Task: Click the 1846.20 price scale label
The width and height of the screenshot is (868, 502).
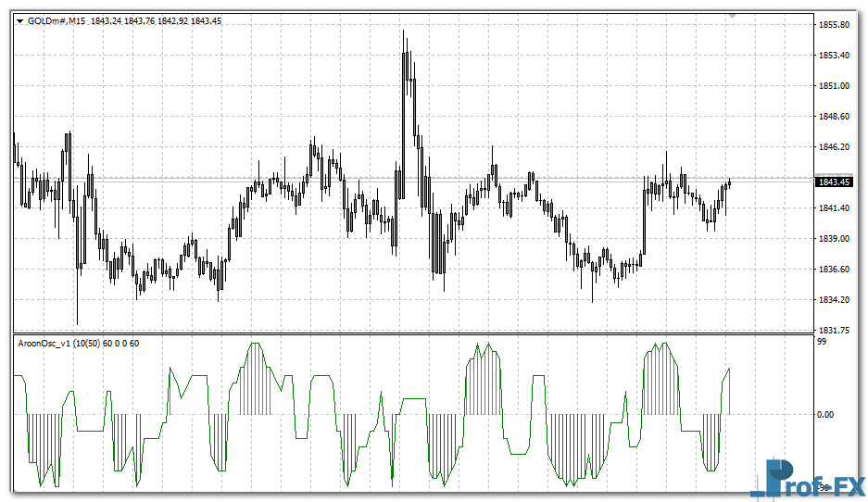Action: pos(834,147)
